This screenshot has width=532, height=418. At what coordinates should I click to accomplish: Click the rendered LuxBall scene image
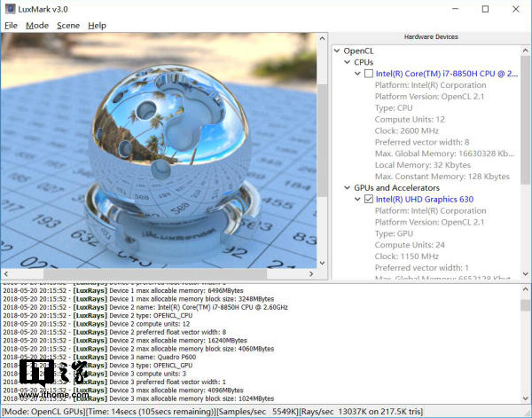pyautogui.click(x=159, y=150)
